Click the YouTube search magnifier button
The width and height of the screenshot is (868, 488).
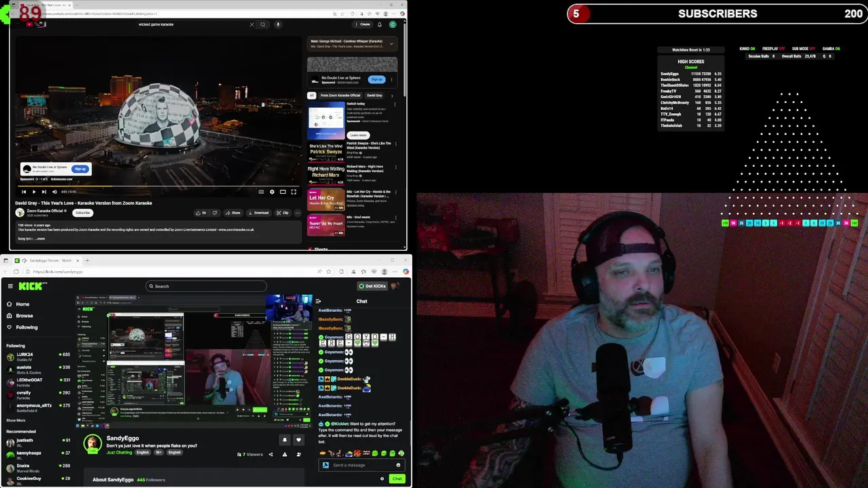263,24
